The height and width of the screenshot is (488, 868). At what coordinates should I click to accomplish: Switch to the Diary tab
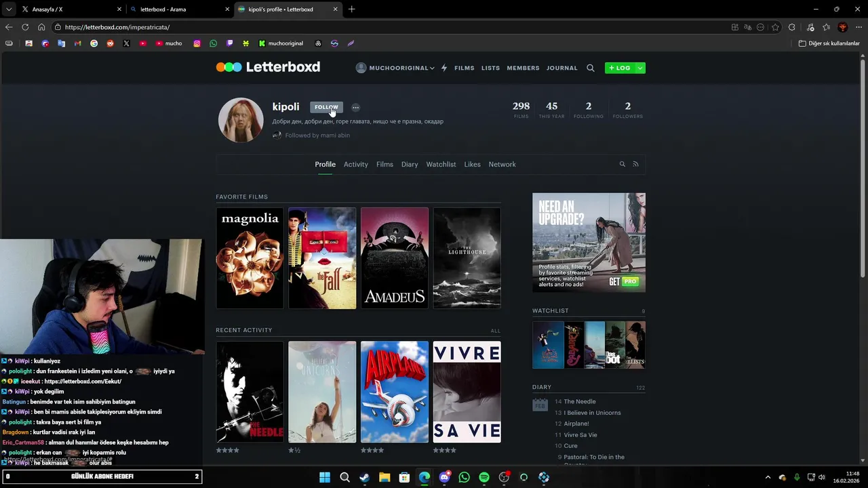point(410,164)
